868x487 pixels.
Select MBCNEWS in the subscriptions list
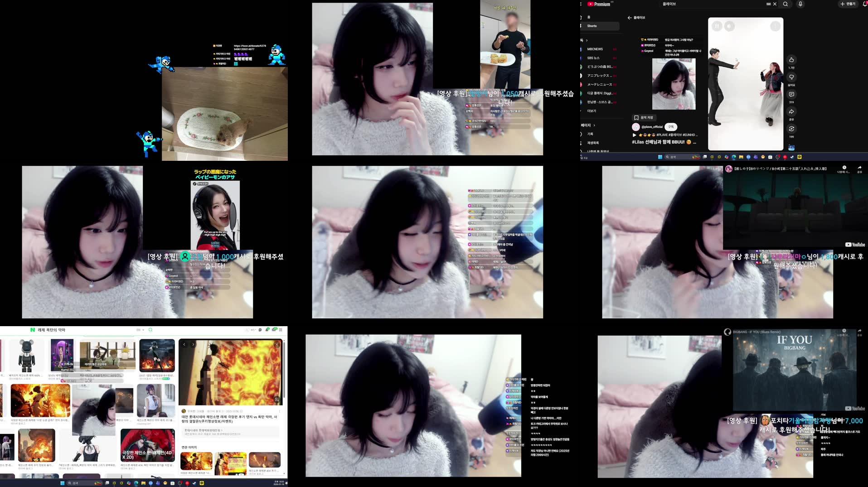click(x=595, y=49)
